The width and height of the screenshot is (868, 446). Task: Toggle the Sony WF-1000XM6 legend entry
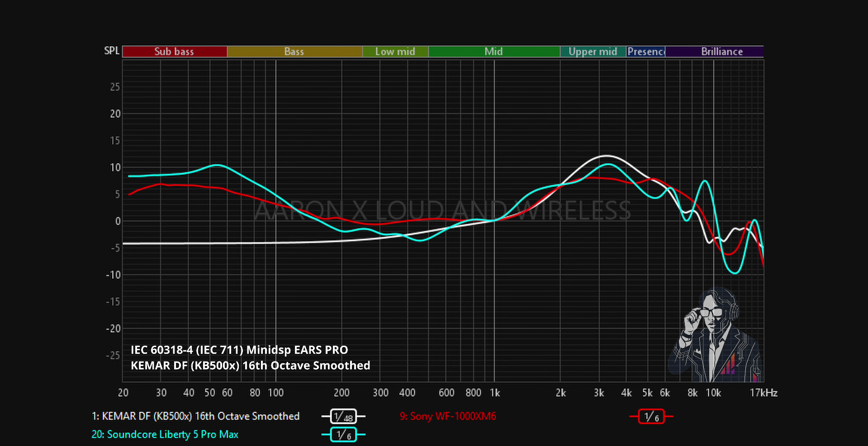click(448, 416)
